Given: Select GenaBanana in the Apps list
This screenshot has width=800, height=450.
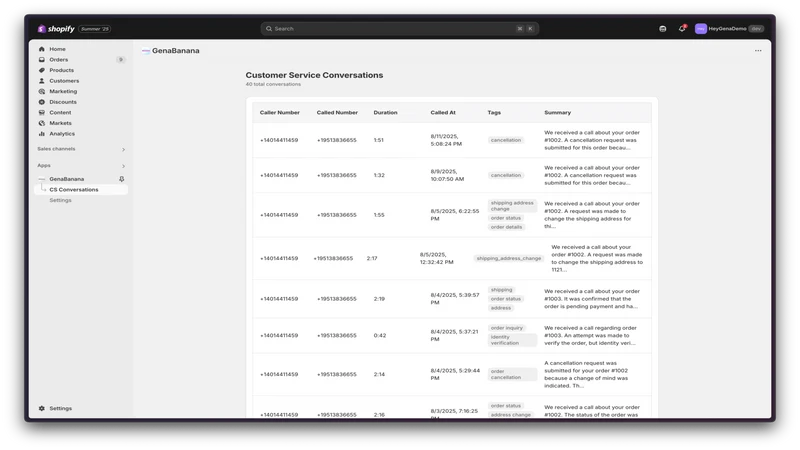Looking at the screenshot, I should tap(67, 179).
